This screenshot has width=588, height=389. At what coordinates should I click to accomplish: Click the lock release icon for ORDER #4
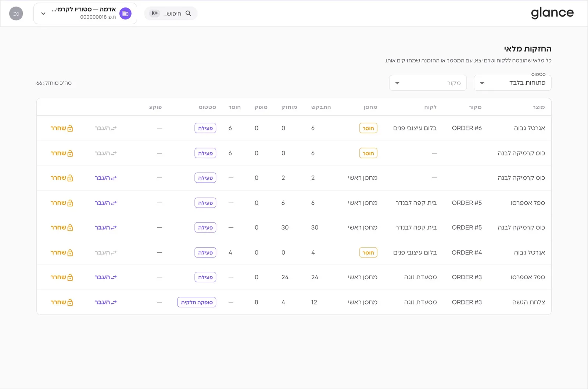point(70,253)
